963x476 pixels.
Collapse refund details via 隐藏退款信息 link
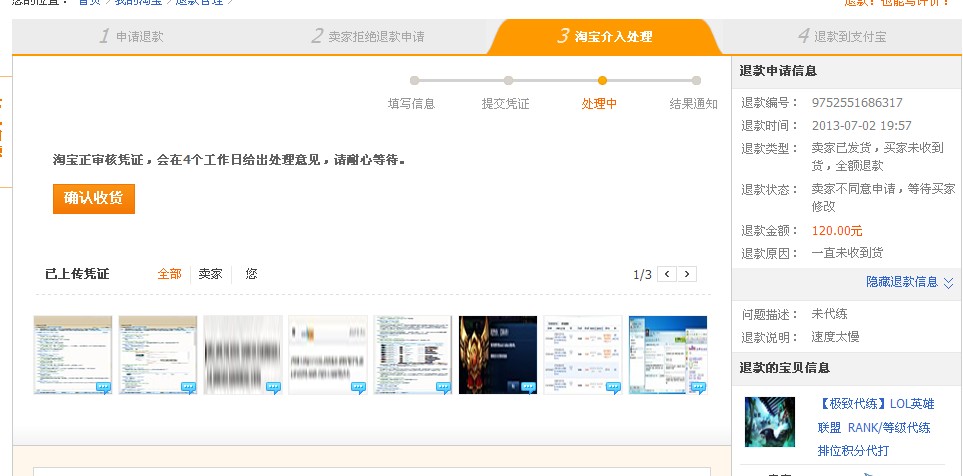click(x=902, y=281)
